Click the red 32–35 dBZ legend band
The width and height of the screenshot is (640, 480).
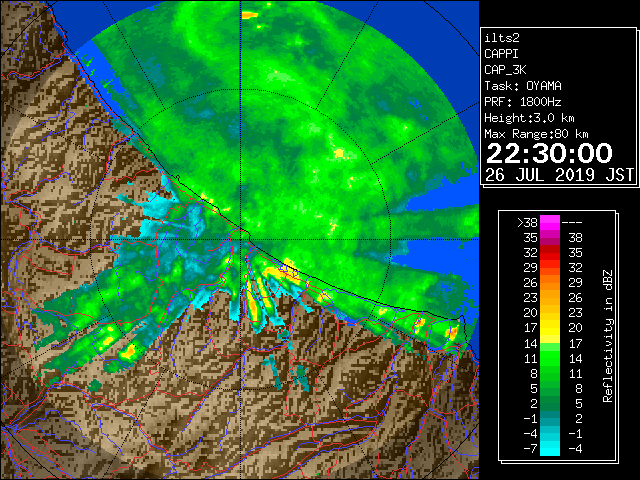click(550, 253)
